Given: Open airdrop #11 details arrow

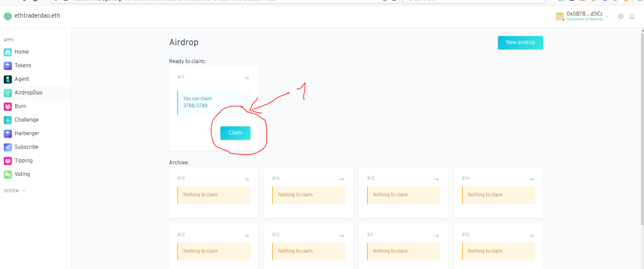Looking at the screenshot, I should (436, 235).
